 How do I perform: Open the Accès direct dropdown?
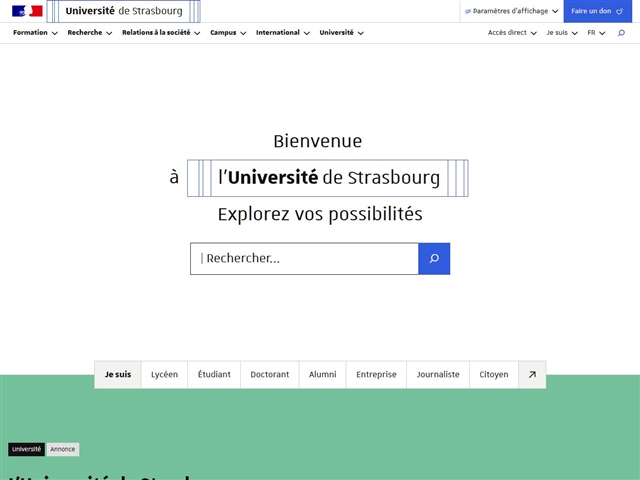tap(512, 33)
